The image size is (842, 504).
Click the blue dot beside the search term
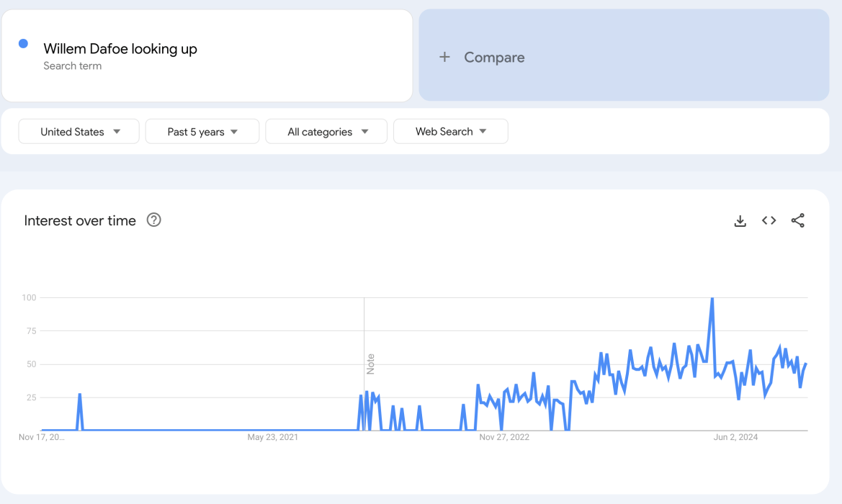pyautogui.click(x=23, y=44)
